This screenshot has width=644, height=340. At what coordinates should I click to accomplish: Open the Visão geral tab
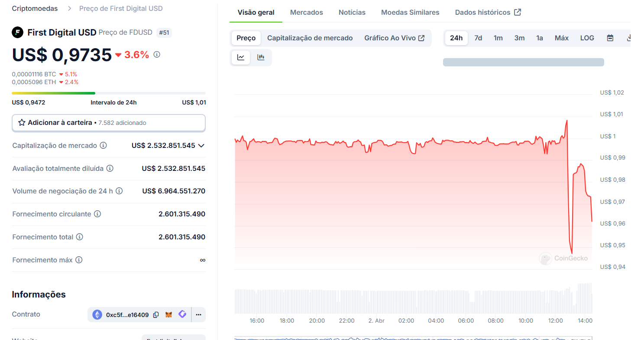[x=256, y=12]
